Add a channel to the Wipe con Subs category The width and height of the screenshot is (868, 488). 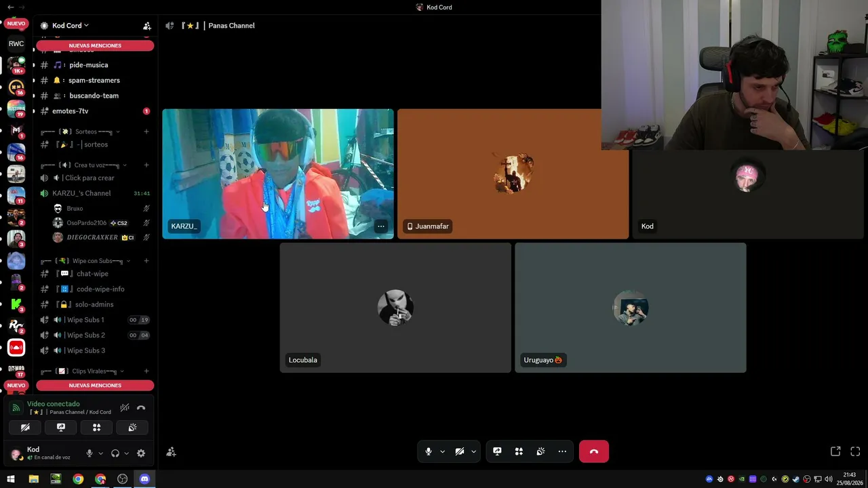146,261
